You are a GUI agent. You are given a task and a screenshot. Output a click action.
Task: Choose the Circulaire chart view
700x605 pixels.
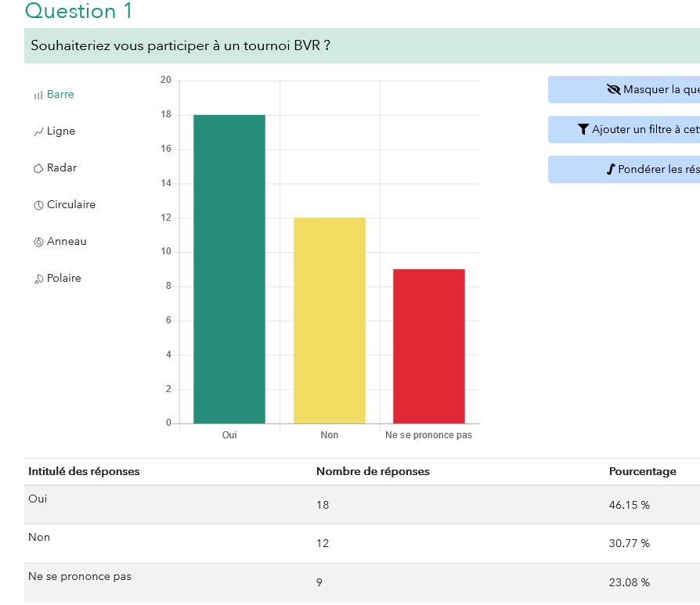coord(70,205)
